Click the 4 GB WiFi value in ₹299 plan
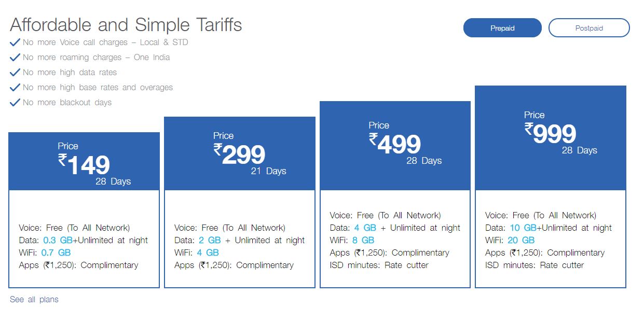Screen dimensions: 644x309 click(208, 252)
